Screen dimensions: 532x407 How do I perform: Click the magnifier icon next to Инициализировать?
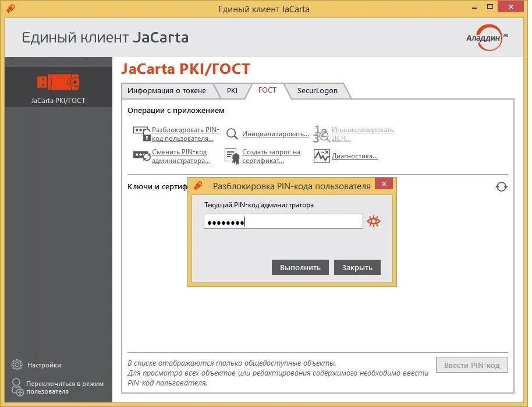point(232,134)
